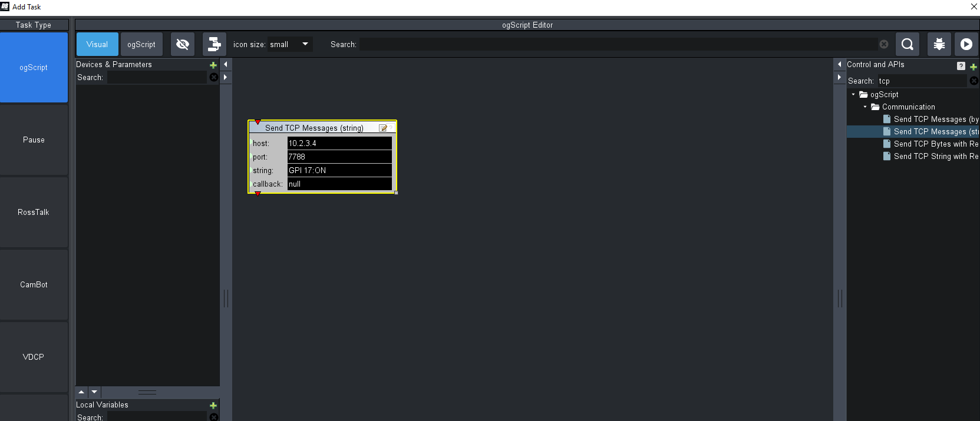Image resolution: width=980 pixels, height=421 pixels.
Task: Run the script with the play button
Action: pyautogui.click(x=966, y=44)
